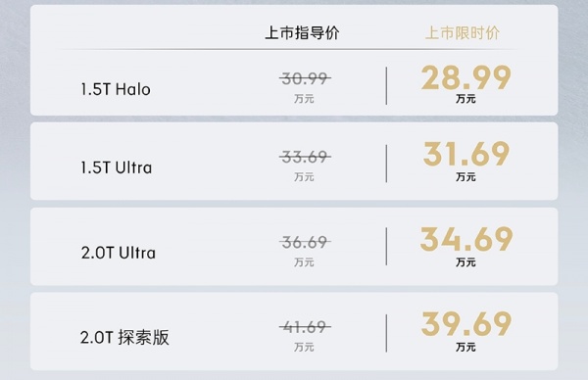Click the gold 28.99 limited price
This screenshot has height=380, width=588.
pos(466,77)
